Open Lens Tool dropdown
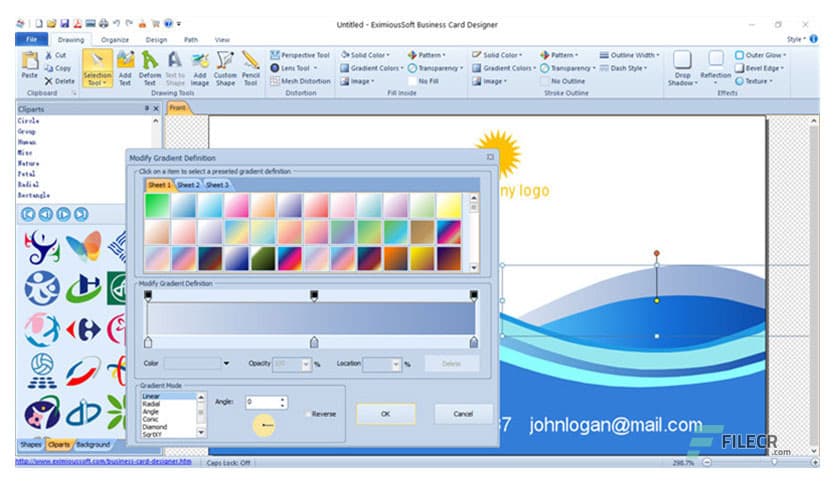836x484 pixels. (315, 68)
